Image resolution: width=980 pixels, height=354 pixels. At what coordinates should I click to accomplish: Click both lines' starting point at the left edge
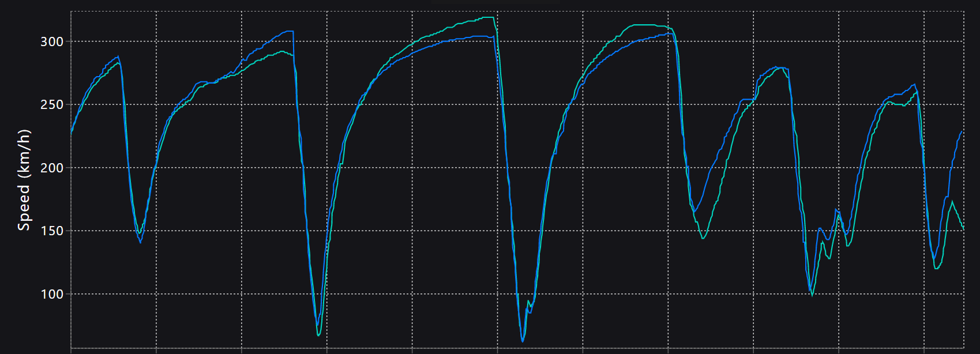(x=72, y=133)
